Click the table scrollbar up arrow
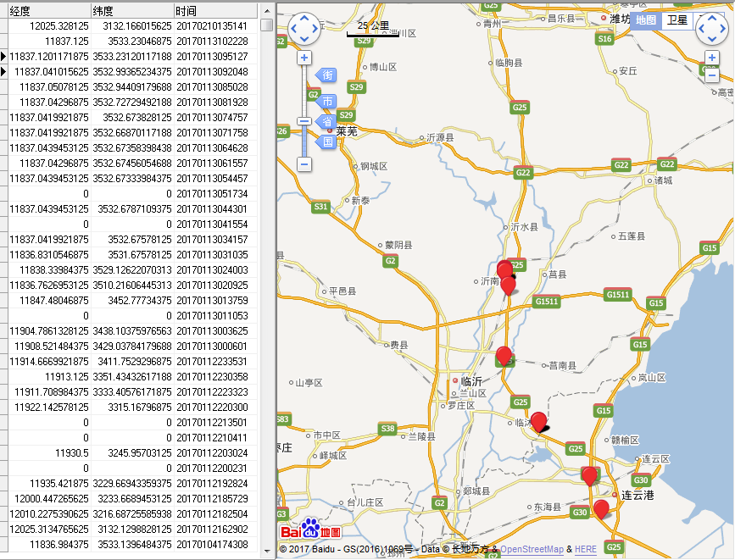735x560 pixels. click(x=267, y=11)
